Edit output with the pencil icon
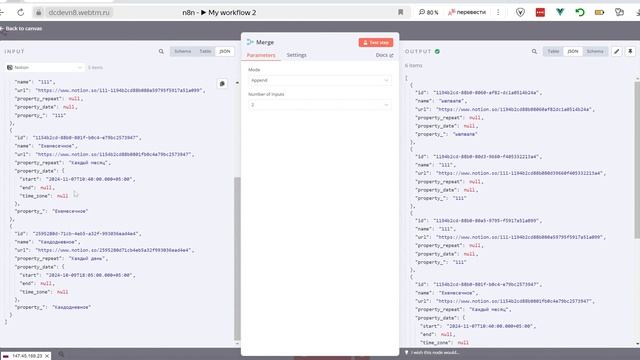 coord(617,51)
